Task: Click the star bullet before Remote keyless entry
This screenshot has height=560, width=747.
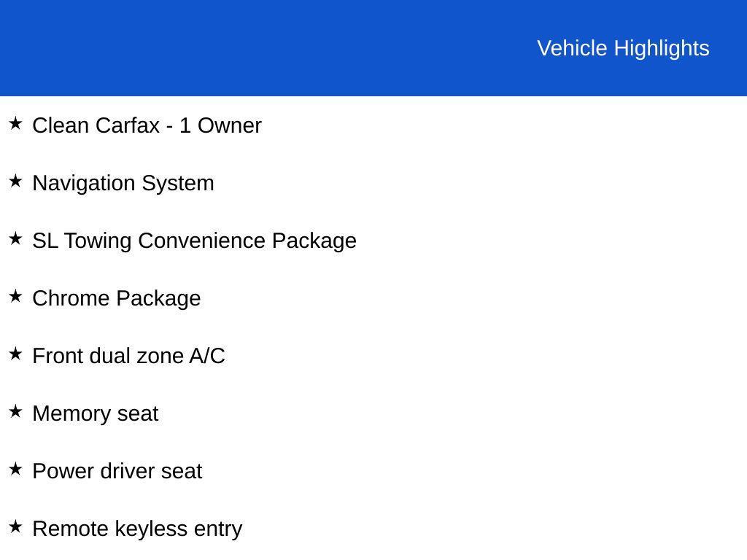Action: pos(15,527)
